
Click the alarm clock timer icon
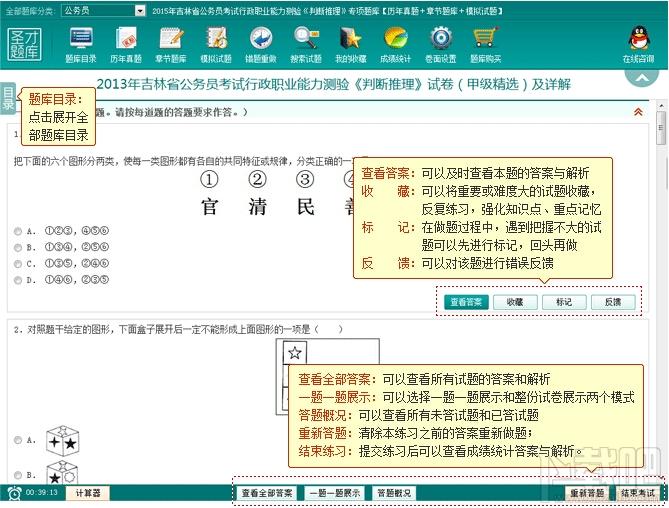click(15, 493)
